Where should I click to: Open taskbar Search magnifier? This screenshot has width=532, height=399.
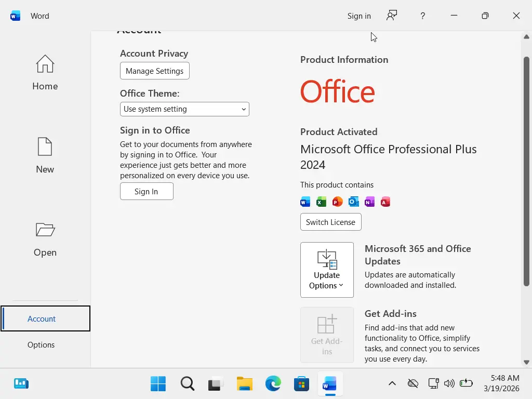[x=187, y=384]
